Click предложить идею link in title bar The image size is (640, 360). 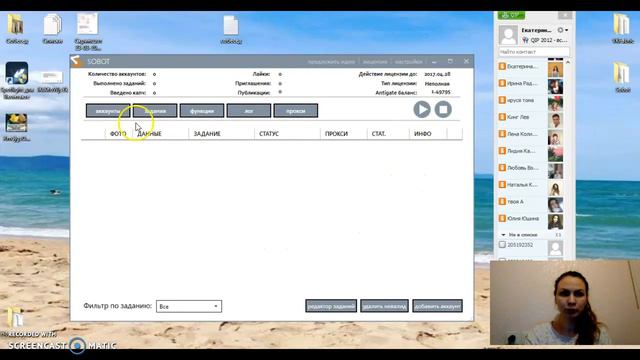point(331,62)
